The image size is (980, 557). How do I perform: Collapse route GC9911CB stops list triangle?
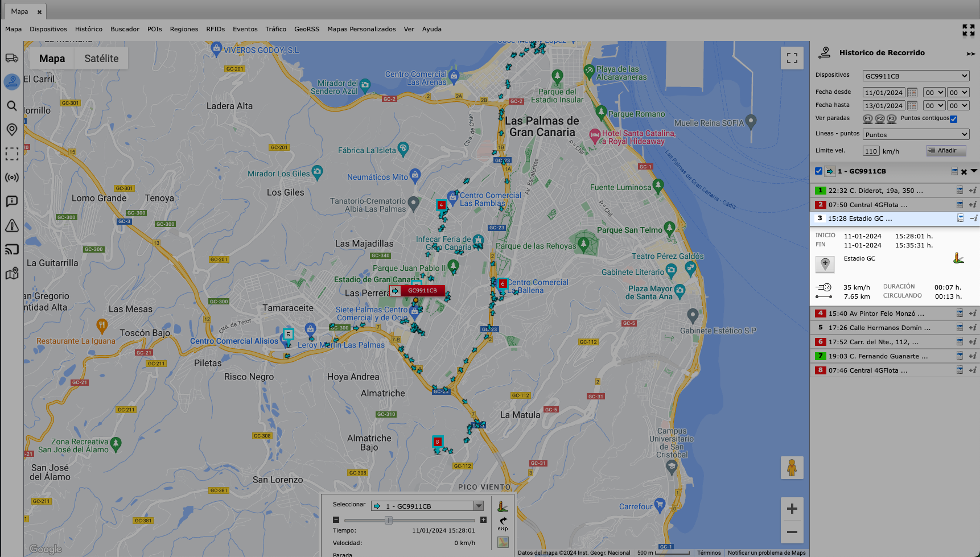point(974,171)
